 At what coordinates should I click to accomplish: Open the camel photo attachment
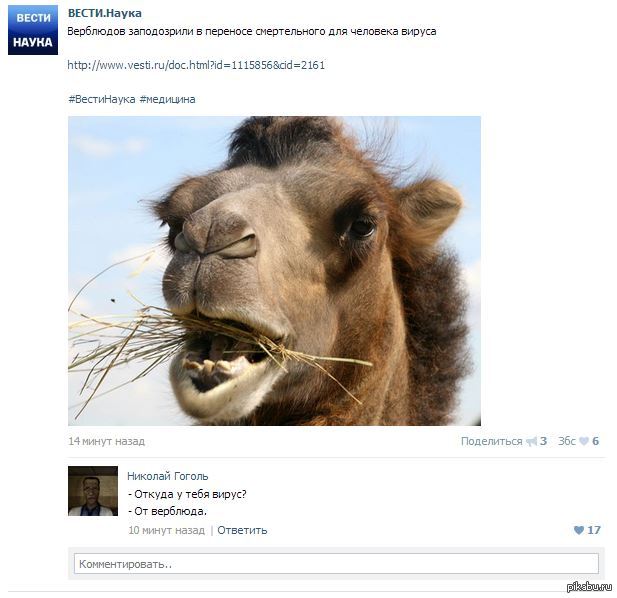(x=274, y=271)
